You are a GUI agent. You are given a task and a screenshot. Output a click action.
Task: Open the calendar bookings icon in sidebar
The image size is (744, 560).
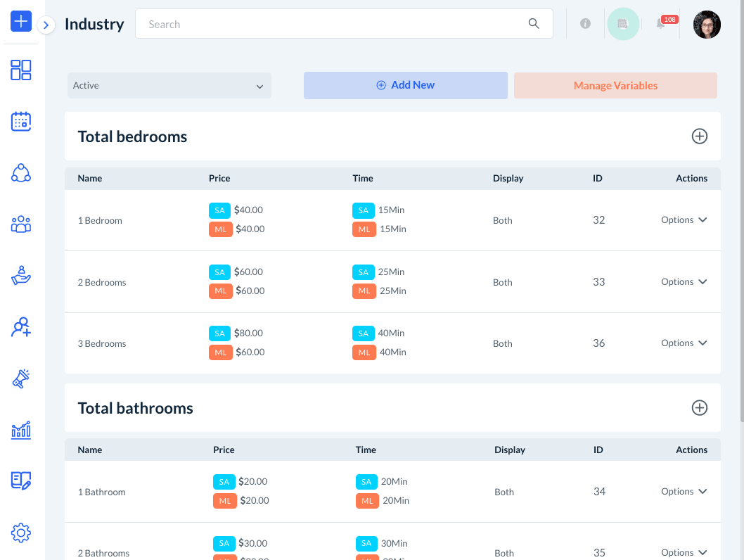21,122
